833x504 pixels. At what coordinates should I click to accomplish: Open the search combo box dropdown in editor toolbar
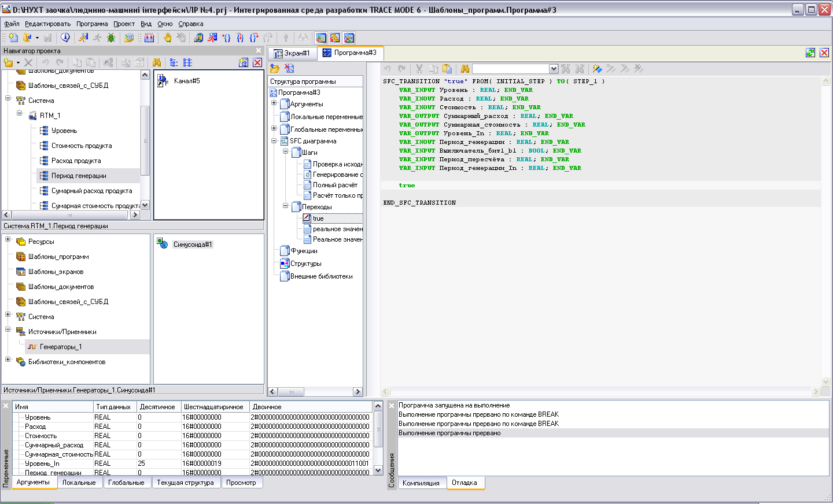coord(554,69)
